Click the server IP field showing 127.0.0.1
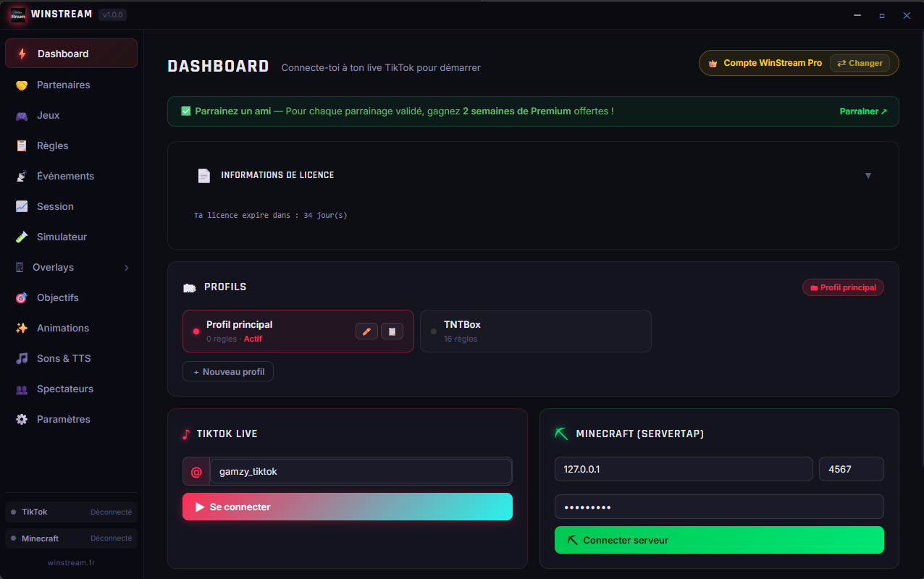 tap(683, 469)
